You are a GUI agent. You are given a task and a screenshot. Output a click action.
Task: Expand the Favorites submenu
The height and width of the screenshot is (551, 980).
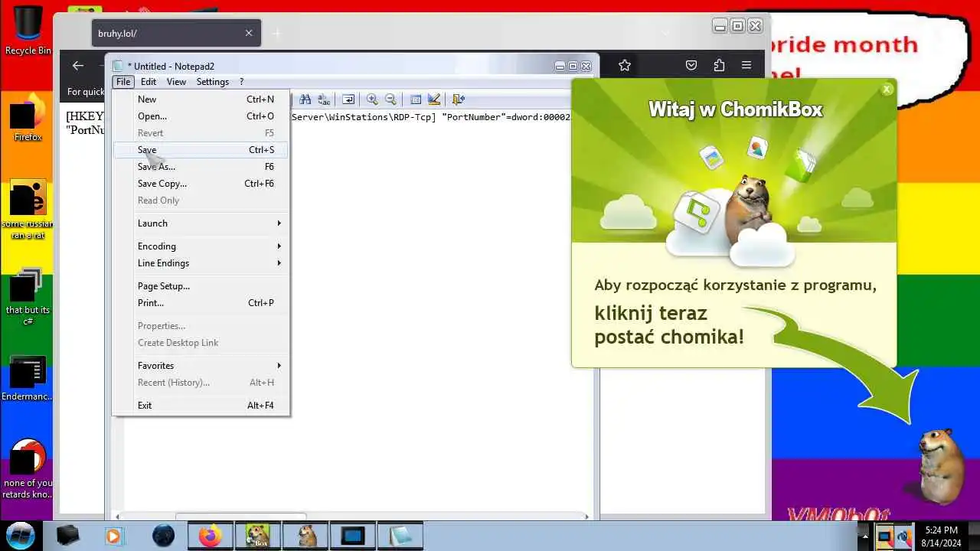(x=201, y=366)
